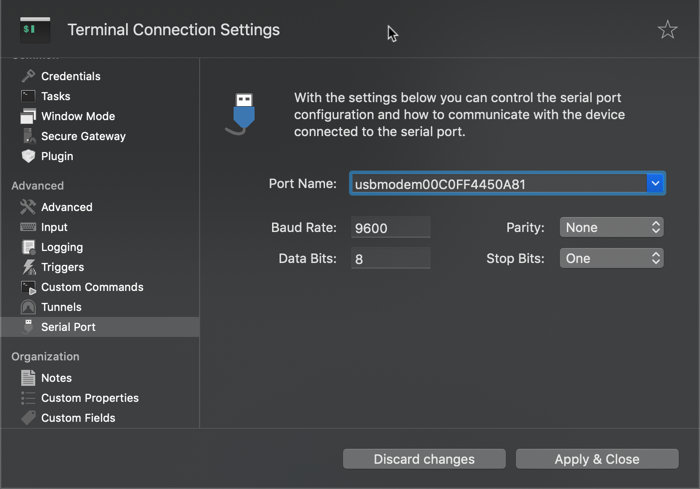This screenshot has width=700, height=489.
Task: Click Discard changes button
Action: (x=424, y=459)
